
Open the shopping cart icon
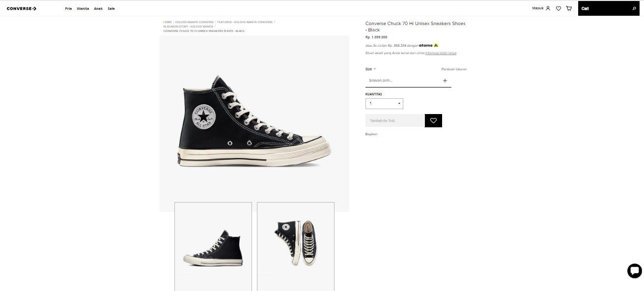point(568,8)
